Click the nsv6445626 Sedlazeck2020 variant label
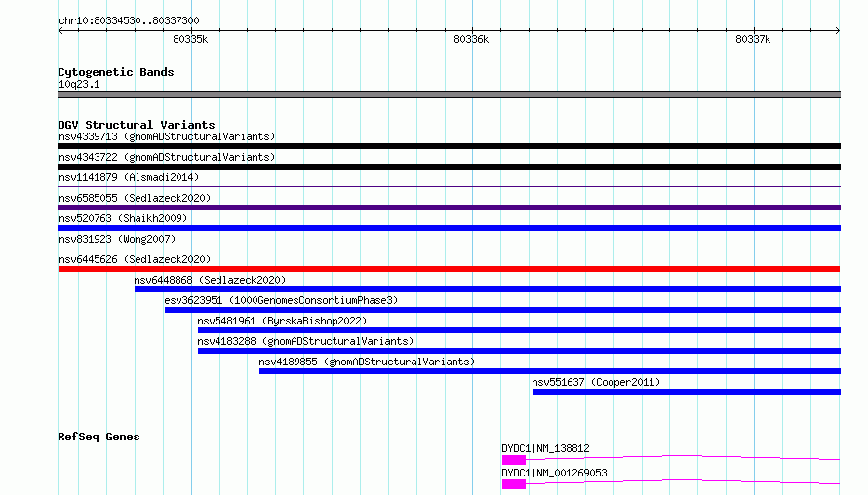The image size is (868, 495). coord(135,259)
